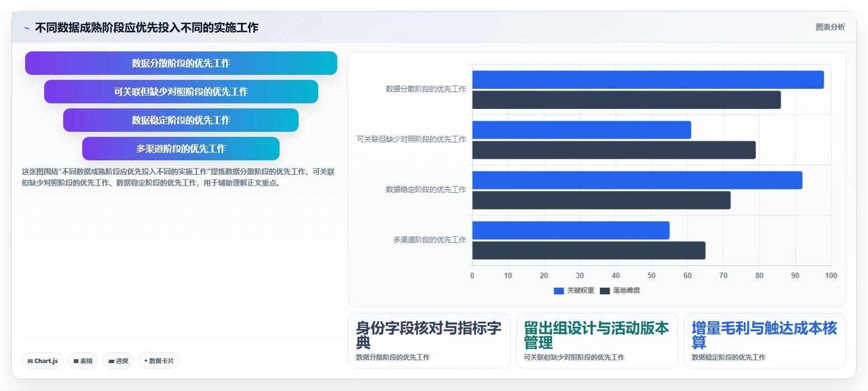868x391 pixels.
Task: Click the chart axis label 可关联但缺少对照阶段的优先工作
Action: [411, 139]
